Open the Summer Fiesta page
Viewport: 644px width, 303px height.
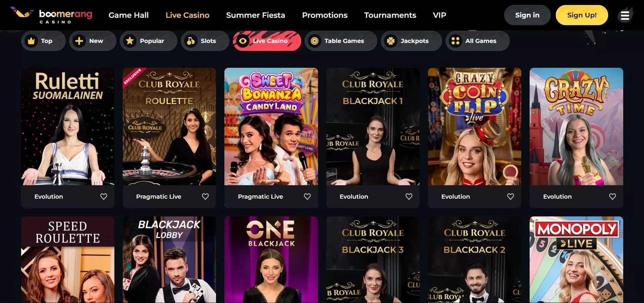(256, 15)
